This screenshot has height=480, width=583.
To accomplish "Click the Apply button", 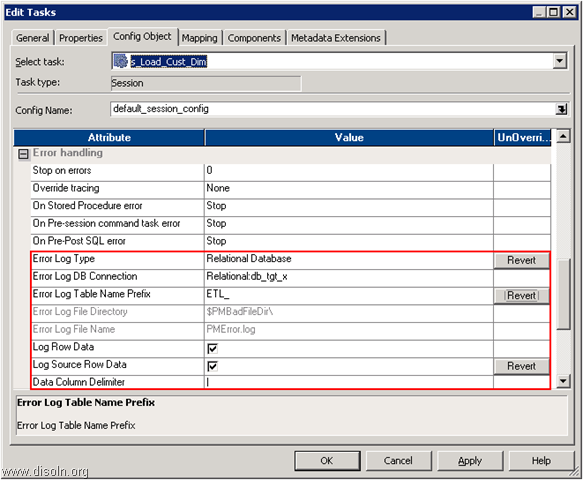I will [x=470, y=461].
